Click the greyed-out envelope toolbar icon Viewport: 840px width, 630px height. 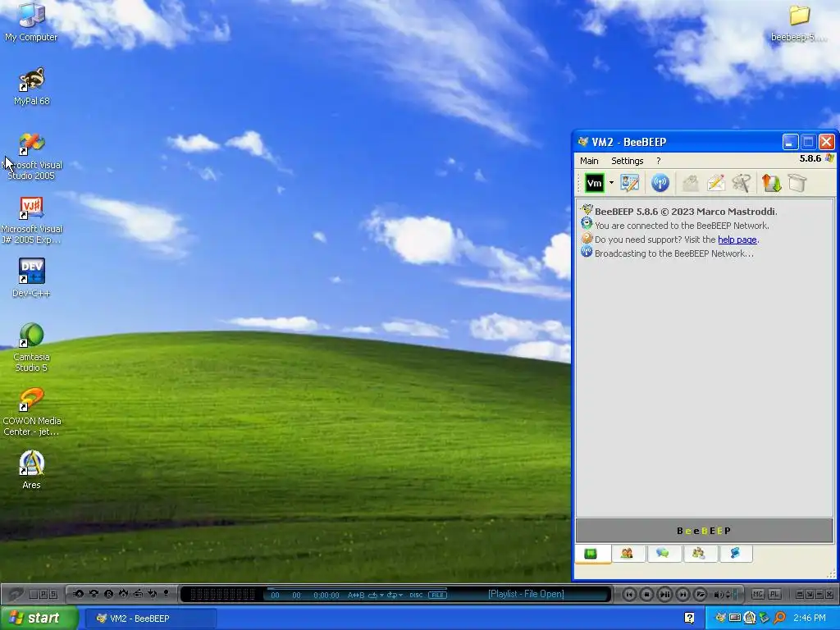pos(691,183)
